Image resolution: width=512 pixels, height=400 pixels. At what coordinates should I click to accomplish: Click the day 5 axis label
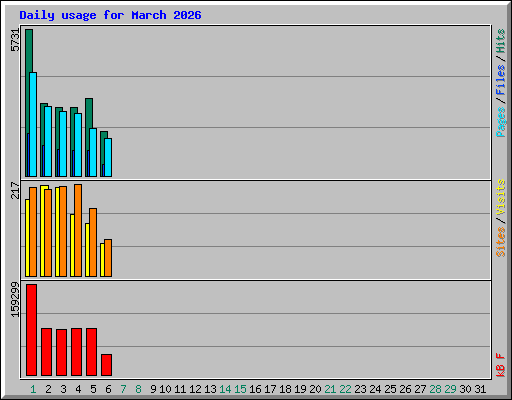coord(93,389)
